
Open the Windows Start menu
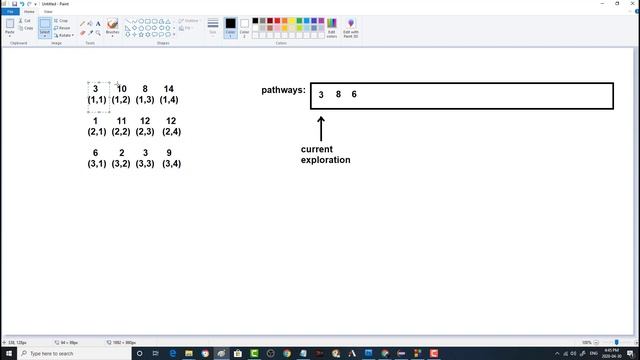8,353
